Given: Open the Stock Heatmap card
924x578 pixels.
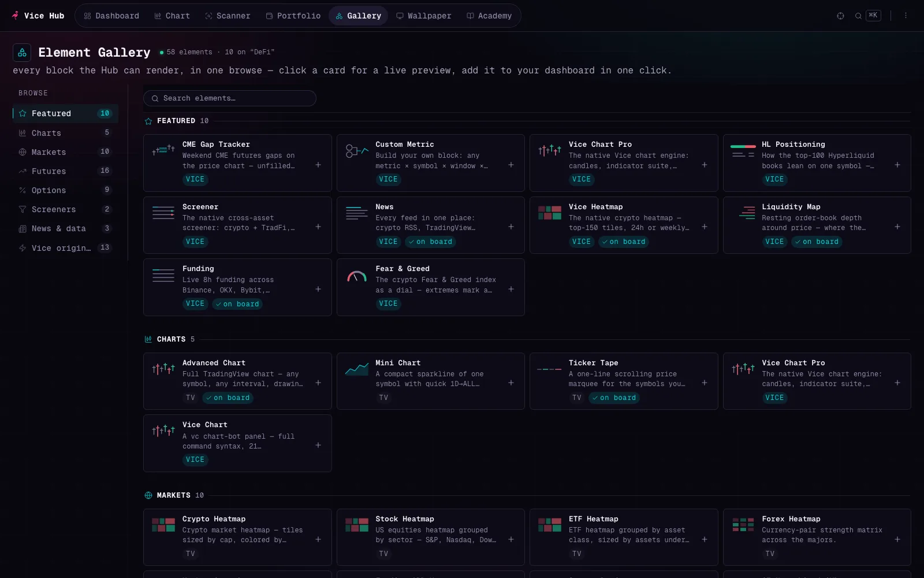Looking at the screenshot, I should coord(431,538).
